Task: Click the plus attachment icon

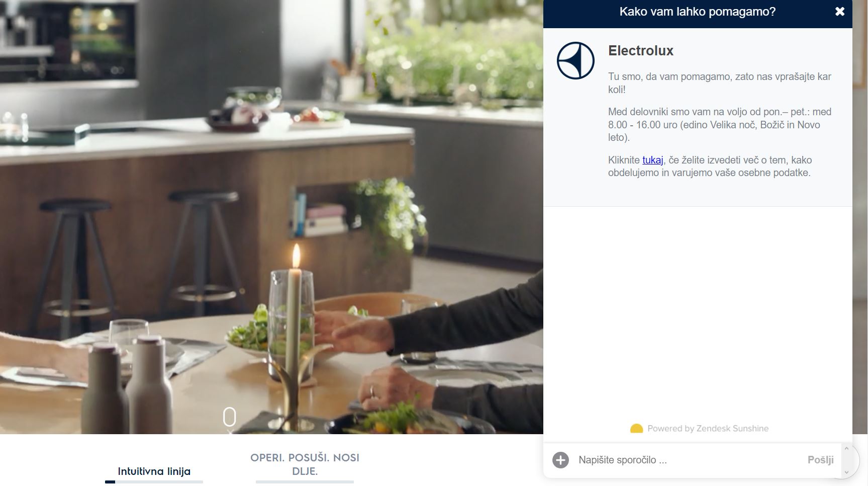Action: click(x=560, y=460)
